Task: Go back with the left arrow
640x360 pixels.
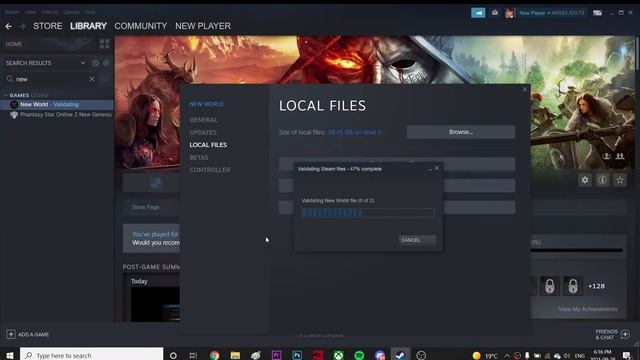Action: coord(9,26)
